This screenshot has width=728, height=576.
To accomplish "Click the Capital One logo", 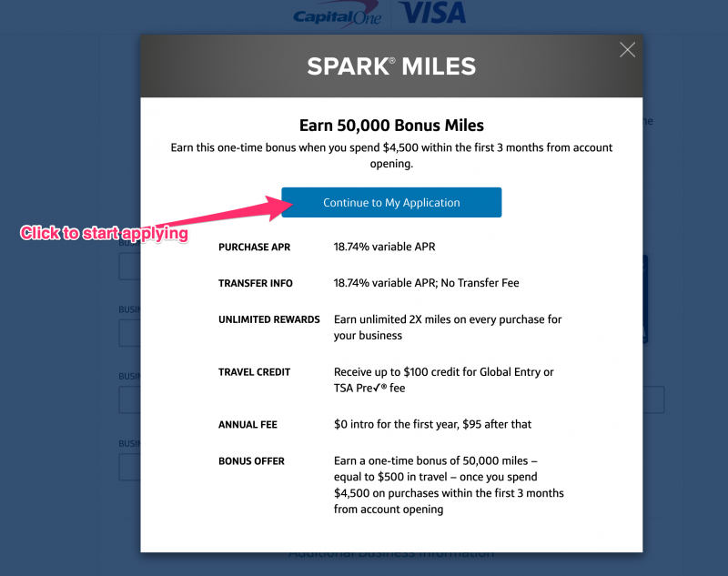I will point(335,14).
